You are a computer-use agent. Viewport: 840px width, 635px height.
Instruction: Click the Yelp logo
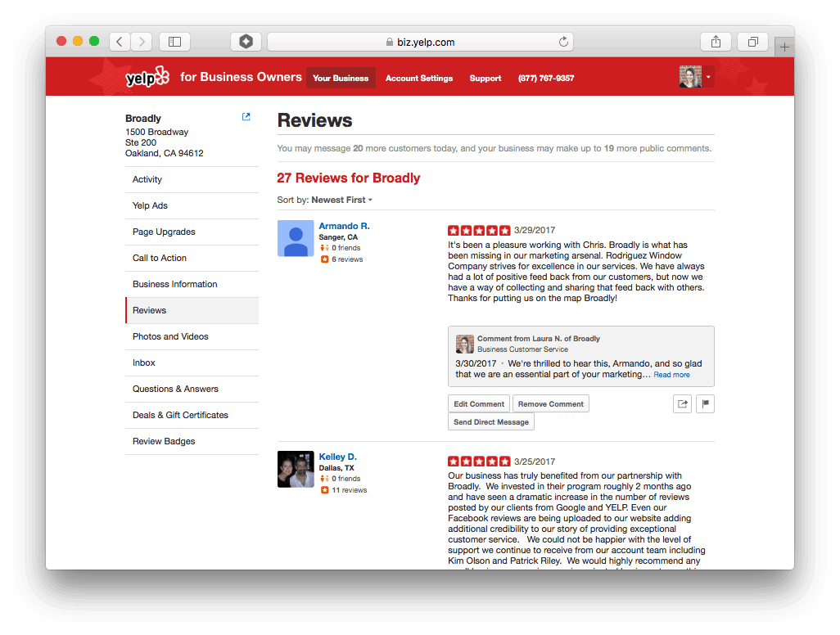coord(147,77)
